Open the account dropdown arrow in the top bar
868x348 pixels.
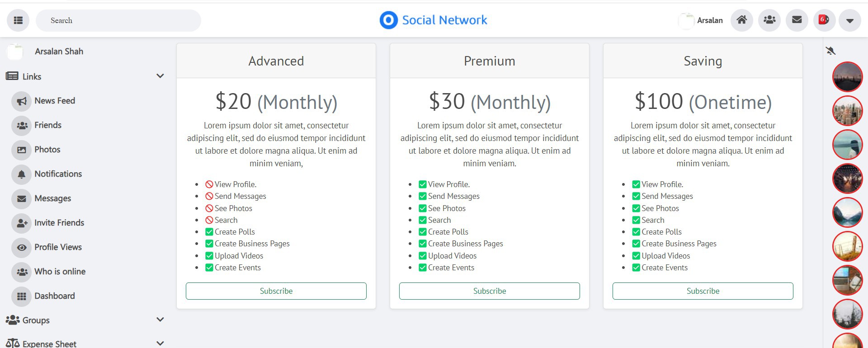point(850,20)
